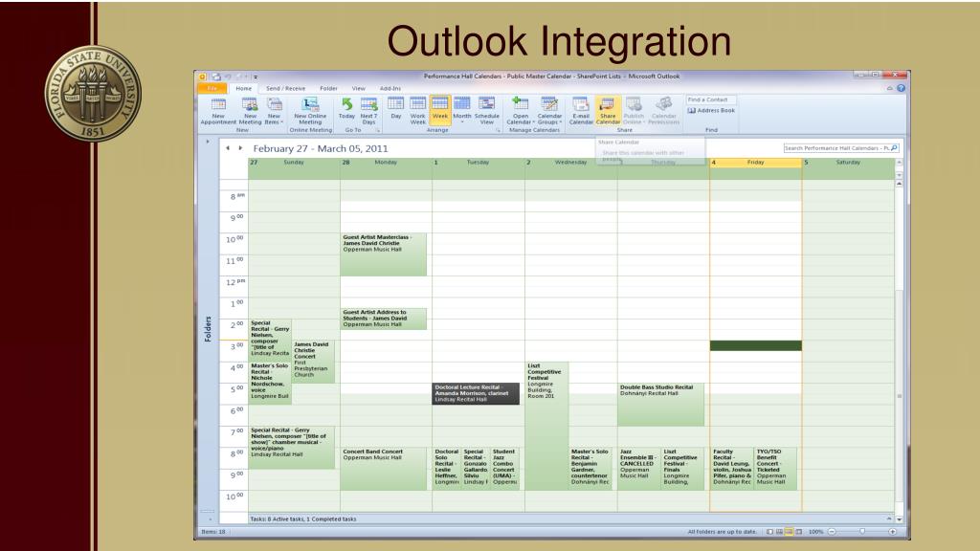980x551 pixels.
Task: Select the Tuesday 1 day header
Action: (x=479, y=163)
